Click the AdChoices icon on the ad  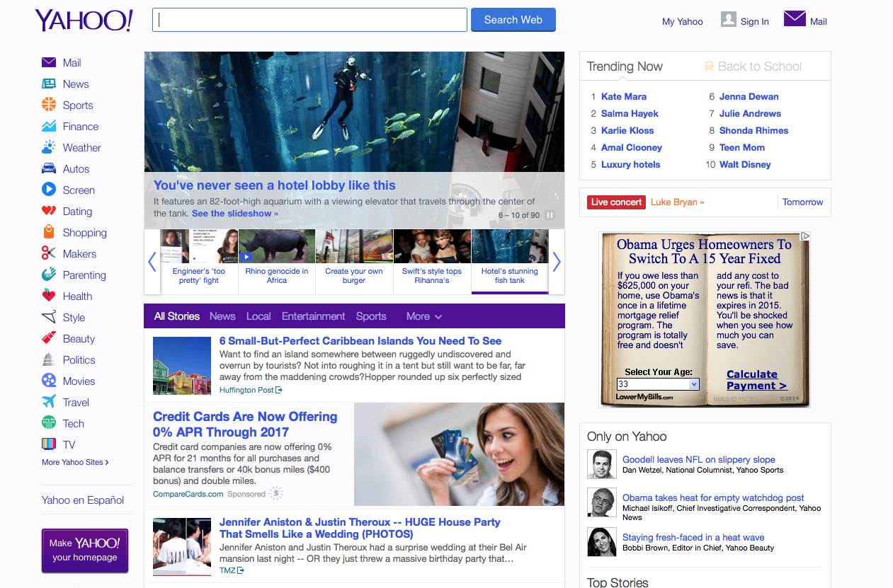click(805, 236)
